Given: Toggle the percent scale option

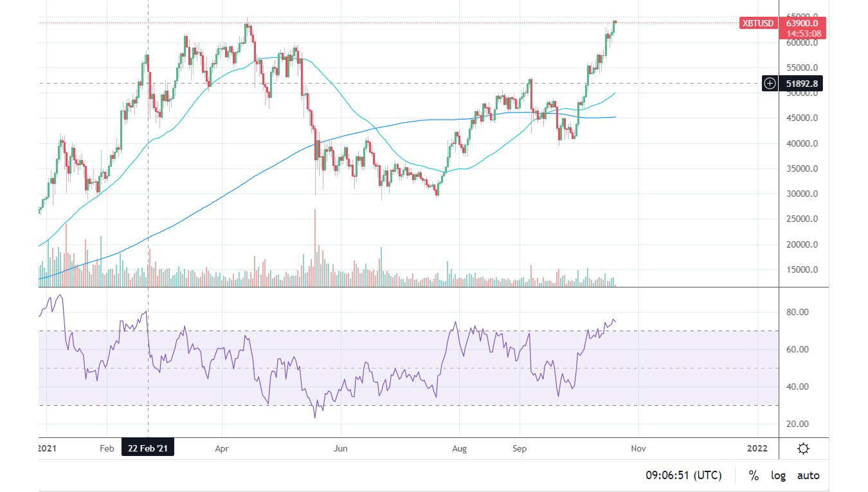Looking at the screenshot, I should [754, 475].
